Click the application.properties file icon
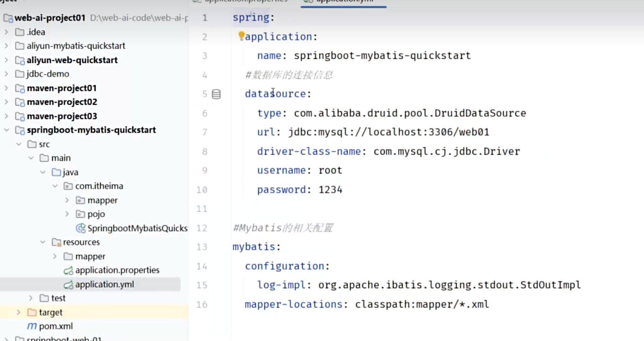 tap(68, 270)
